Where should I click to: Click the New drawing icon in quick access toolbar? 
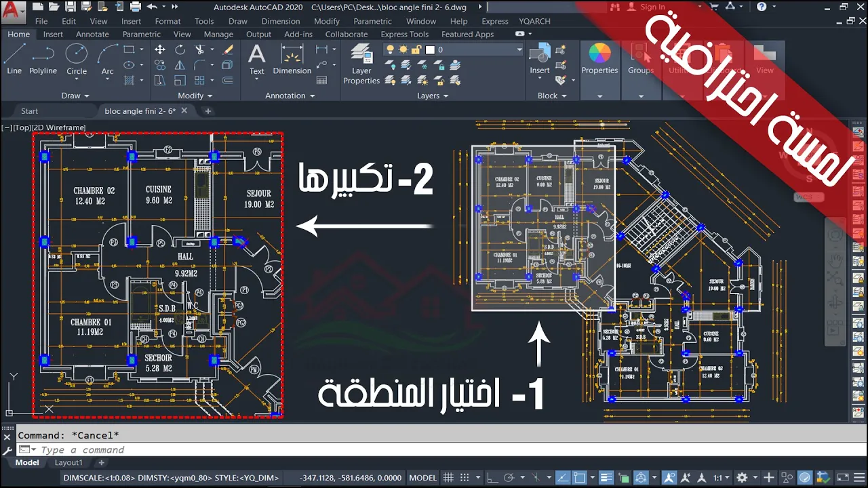pos(37,7)
